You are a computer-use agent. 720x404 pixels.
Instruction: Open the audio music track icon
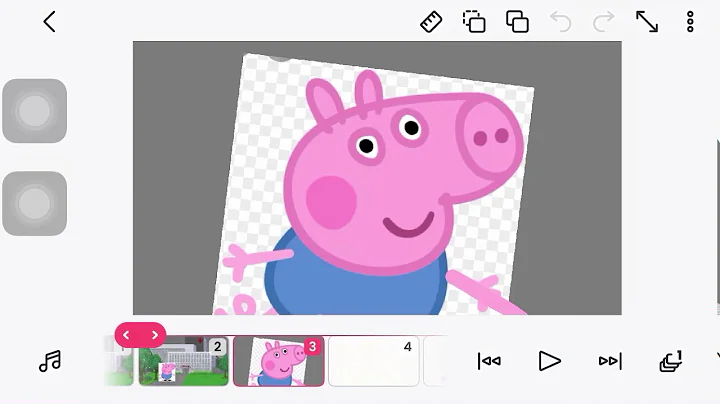50,361
